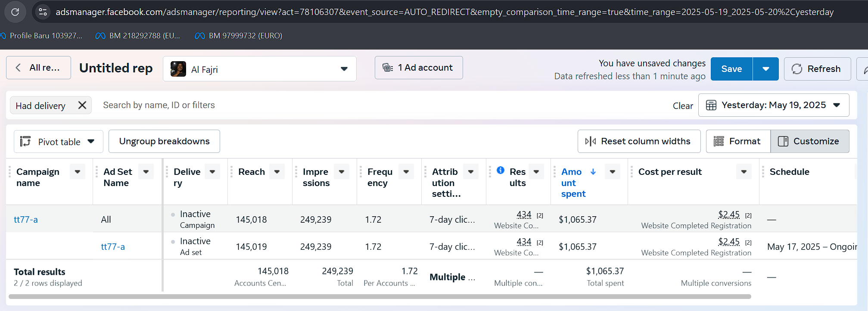Open site information icon in address bar
The image size is (868, 311).
[43, 12]
